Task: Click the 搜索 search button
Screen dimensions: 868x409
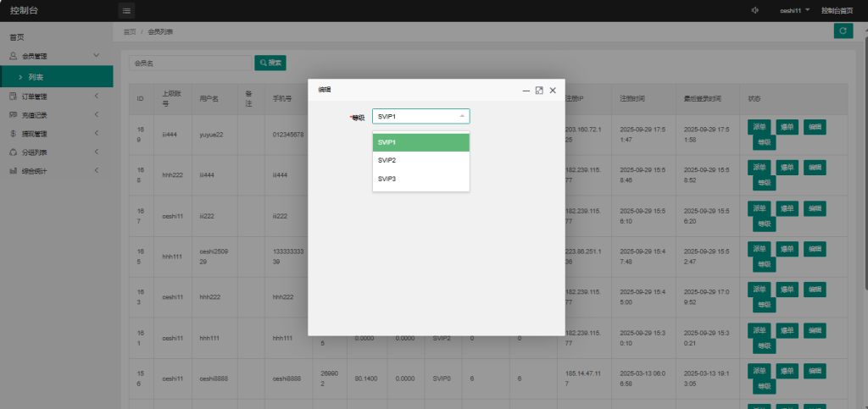Action: coord(270,63)
